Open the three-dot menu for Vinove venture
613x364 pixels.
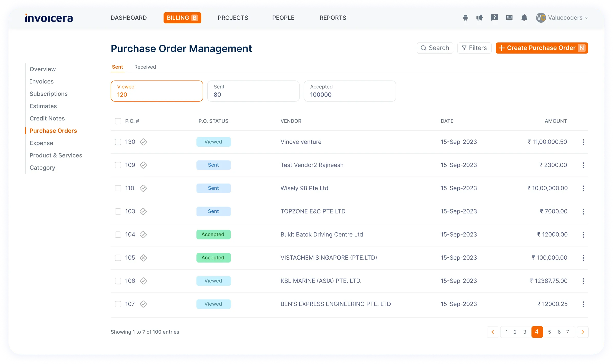583,142
